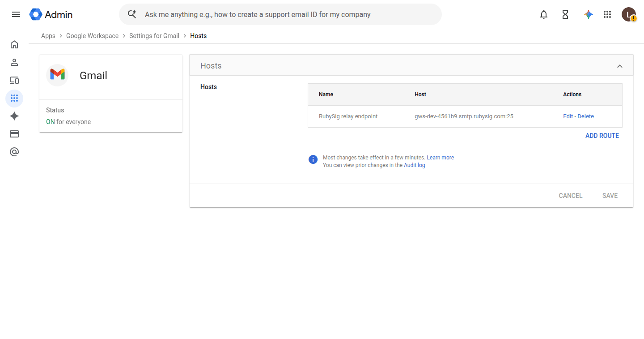644x339 pixels.
Task: Click the current Hosts breadcrumb
Action: (x=199, y=36)
